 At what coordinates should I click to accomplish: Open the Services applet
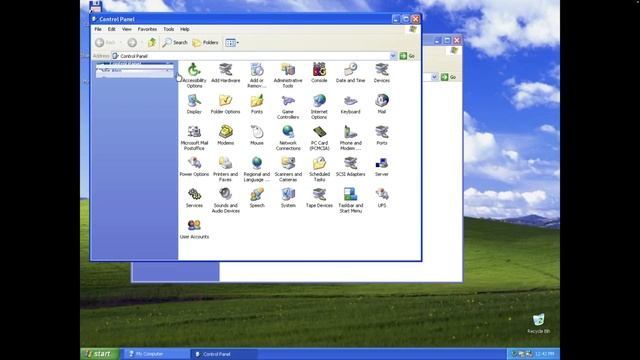(194, 198)
